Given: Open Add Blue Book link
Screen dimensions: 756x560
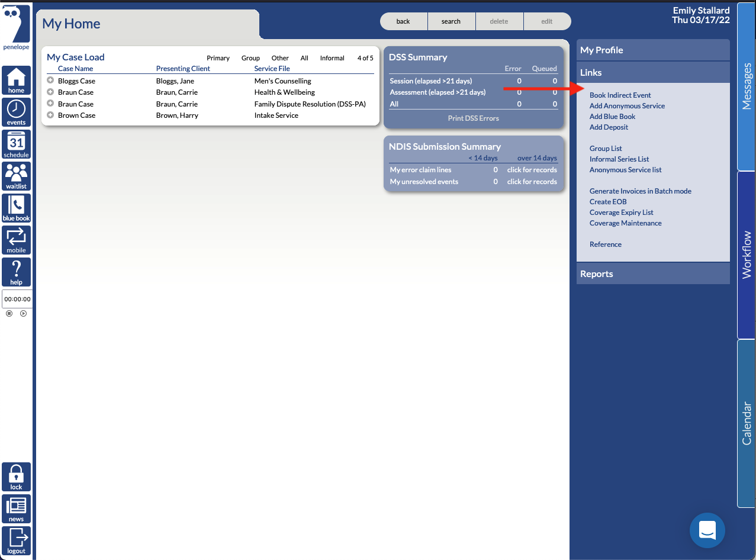Looking at the screenshot, I should (x=612, y=116).
